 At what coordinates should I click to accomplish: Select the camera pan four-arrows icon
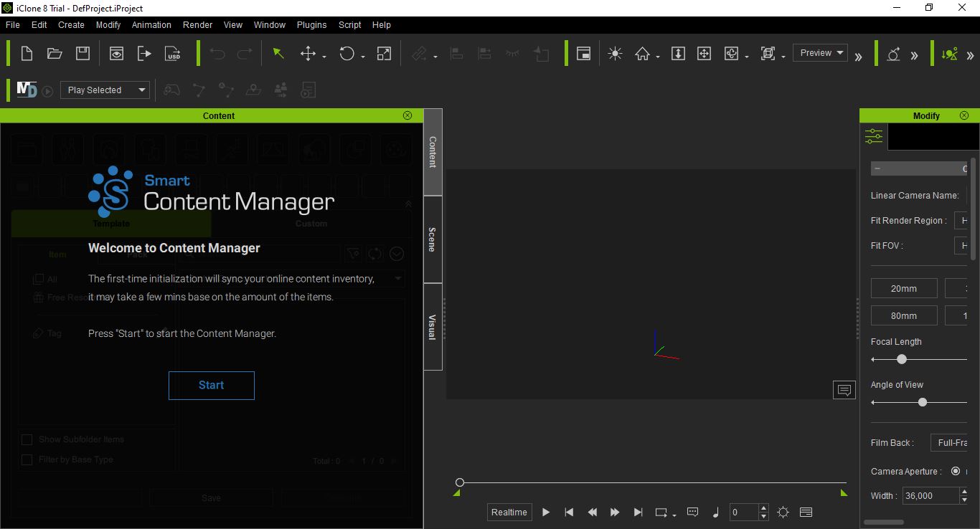(x=705, y=53)
